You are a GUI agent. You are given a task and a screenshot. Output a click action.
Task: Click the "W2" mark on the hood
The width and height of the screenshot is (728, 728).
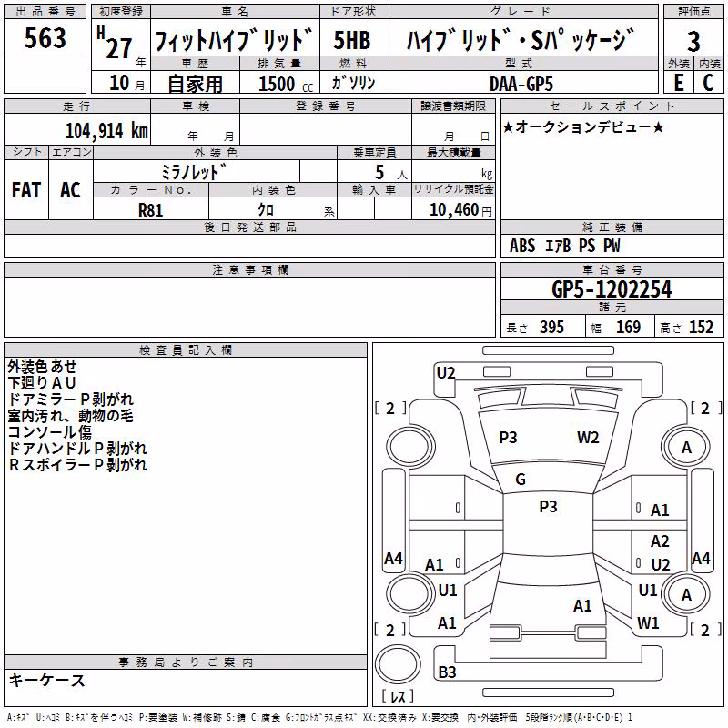click(588, 437)
